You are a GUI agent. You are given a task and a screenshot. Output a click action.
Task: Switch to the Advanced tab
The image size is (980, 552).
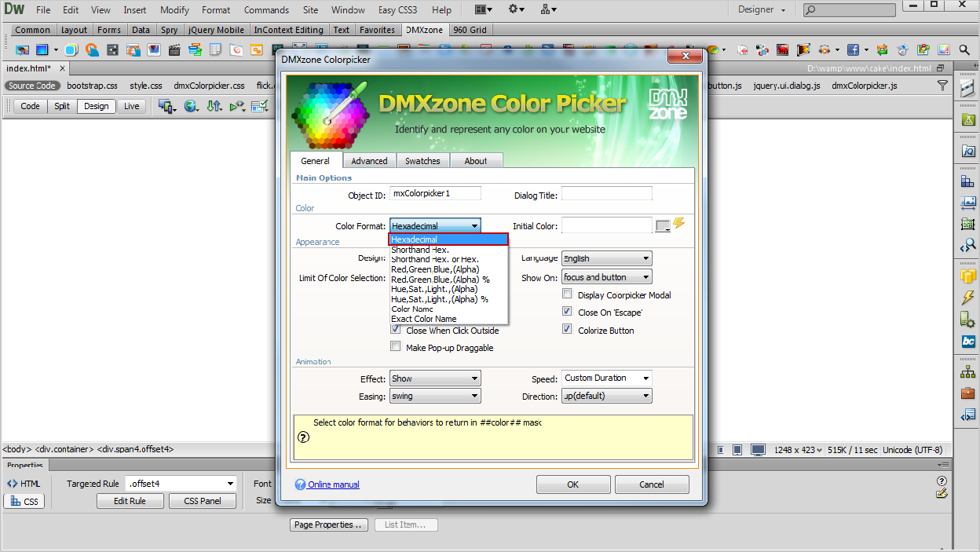(369, 161)
